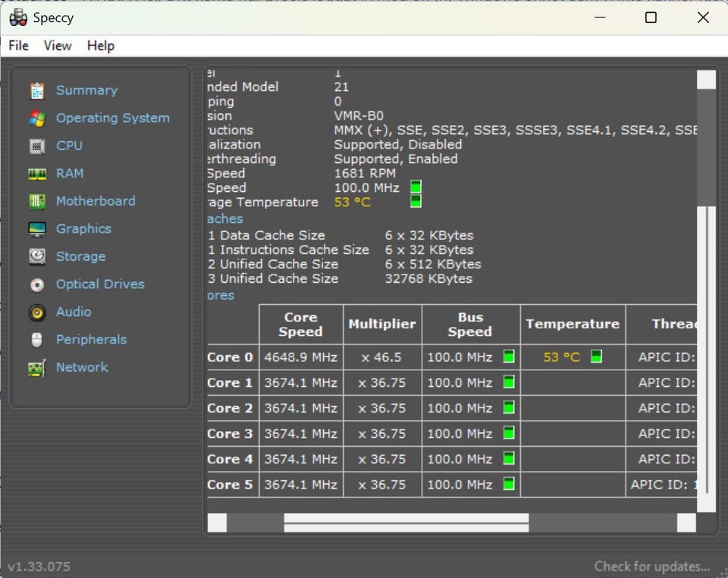Collapse the Caches section header
The height and width of the screenshot is (578, 728).
pos(225,219)
